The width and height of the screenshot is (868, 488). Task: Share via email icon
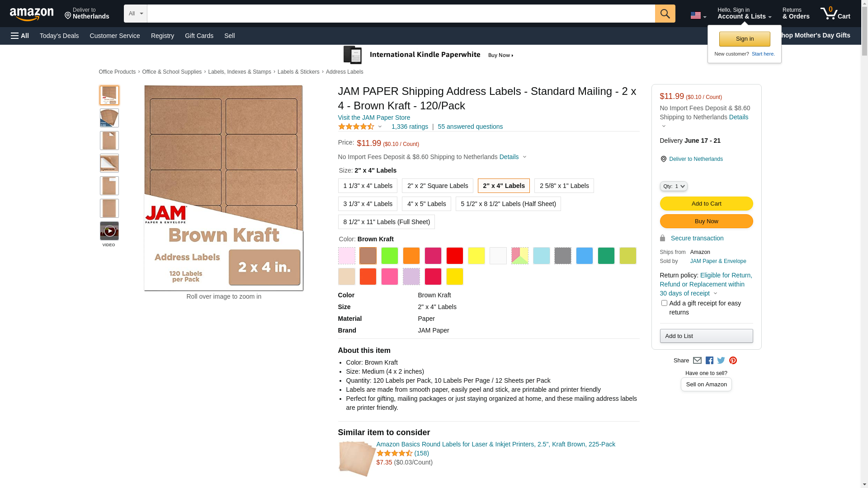[x=697, y=361]
